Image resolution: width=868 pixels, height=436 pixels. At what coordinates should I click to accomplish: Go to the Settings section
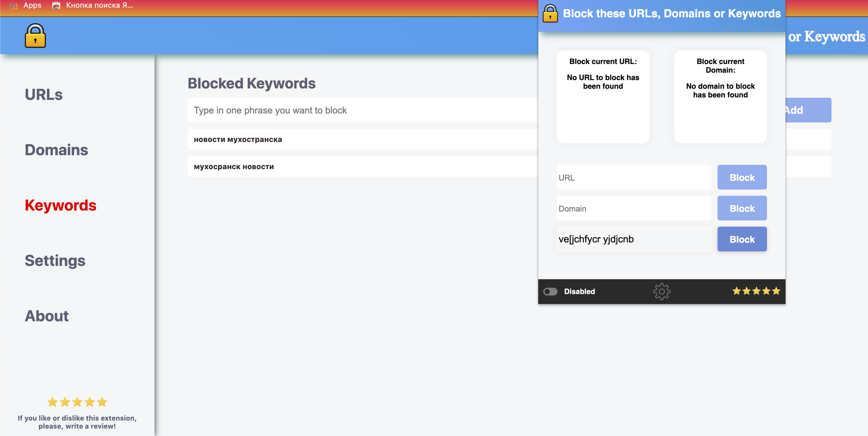tap(55, 260)
